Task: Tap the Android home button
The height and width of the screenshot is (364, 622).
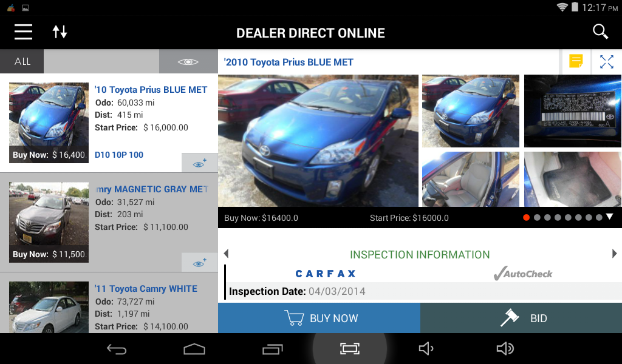Action: click(x=194, y=349)
